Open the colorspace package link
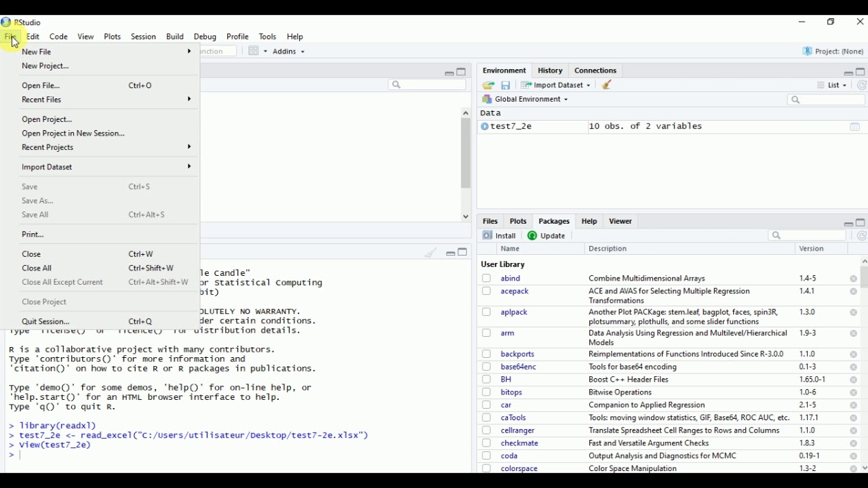Viewport: 868px width, 488px height. point(519,469)
